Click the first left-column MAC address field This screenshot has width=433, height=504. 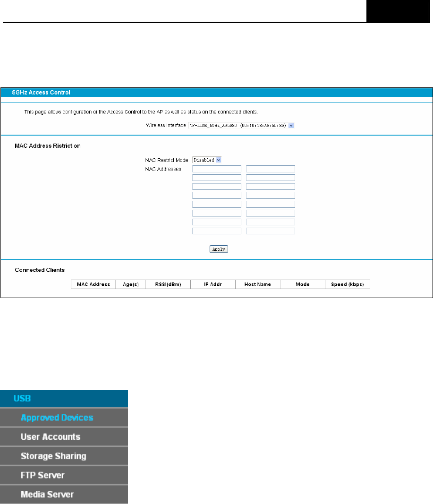click(x=216, y=169)
